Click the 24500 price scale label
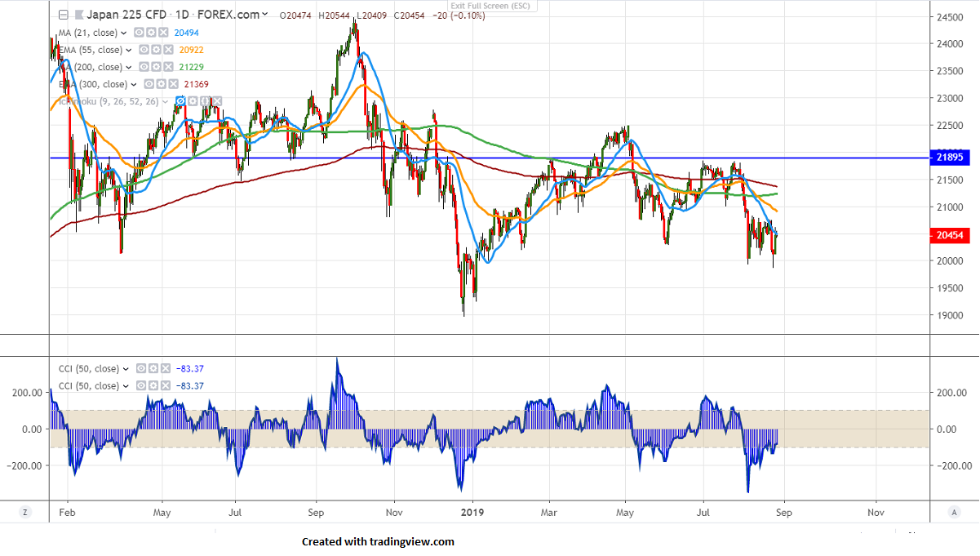The height and width of the screenshot is (556, 980). click(951, 17)
